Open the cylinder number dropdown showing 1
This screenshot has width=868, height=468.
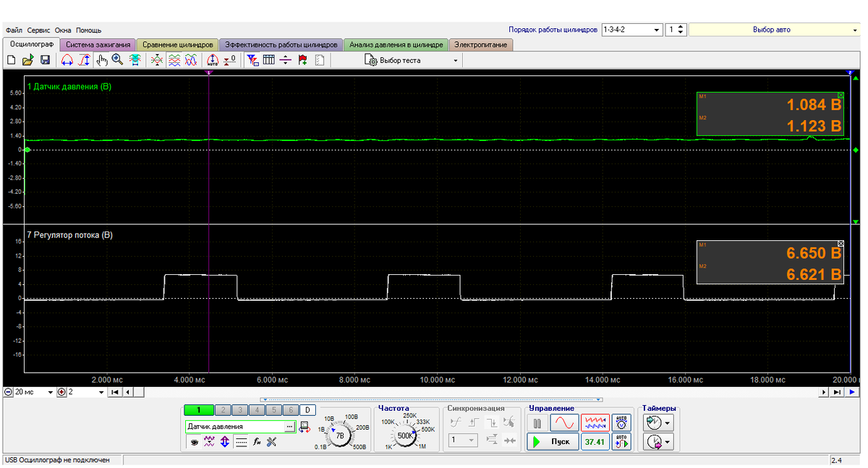pos(675,30)
